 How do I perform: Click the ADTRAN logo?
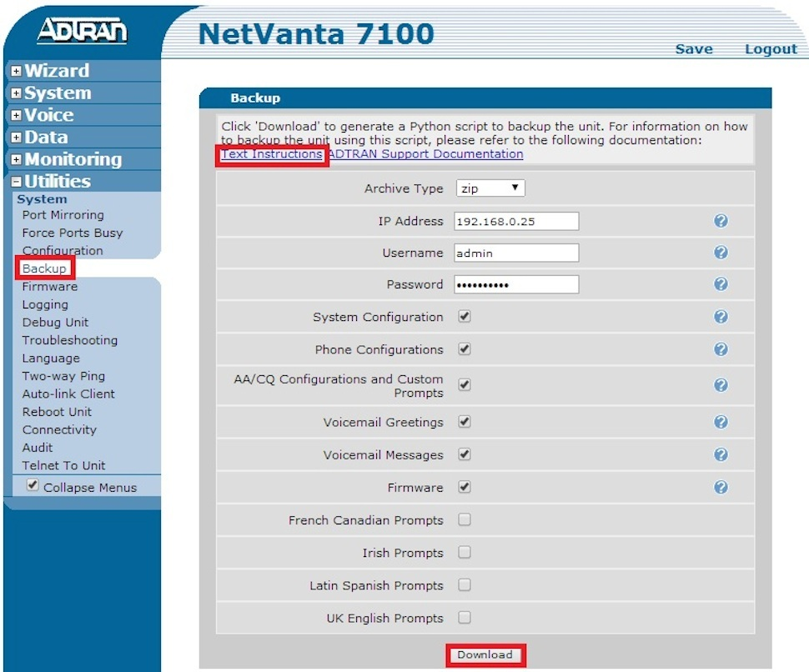point(82,30)
